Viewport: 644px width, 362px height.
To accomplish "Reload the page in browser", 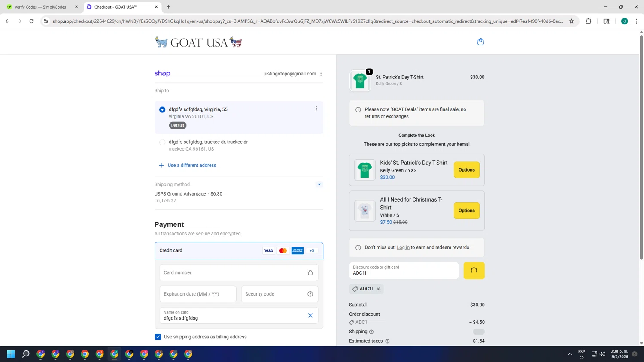I will pyautogui.click(x=31, y=21).
